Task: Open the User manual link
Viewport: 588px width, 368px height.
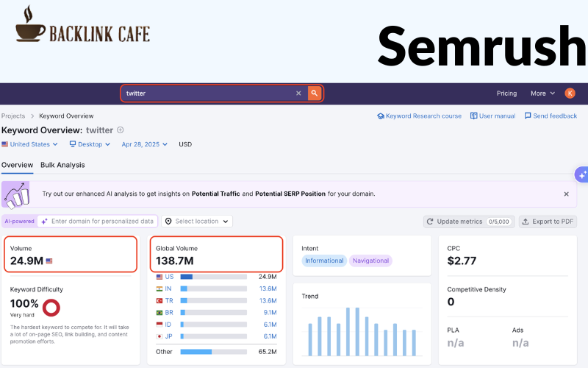Action: [492, 116]
